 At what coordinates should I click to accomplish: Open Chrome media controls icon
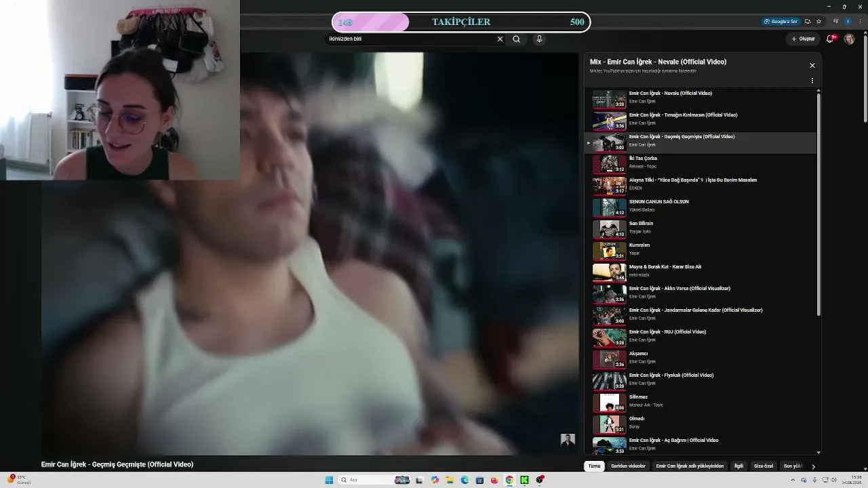[836, 22]
